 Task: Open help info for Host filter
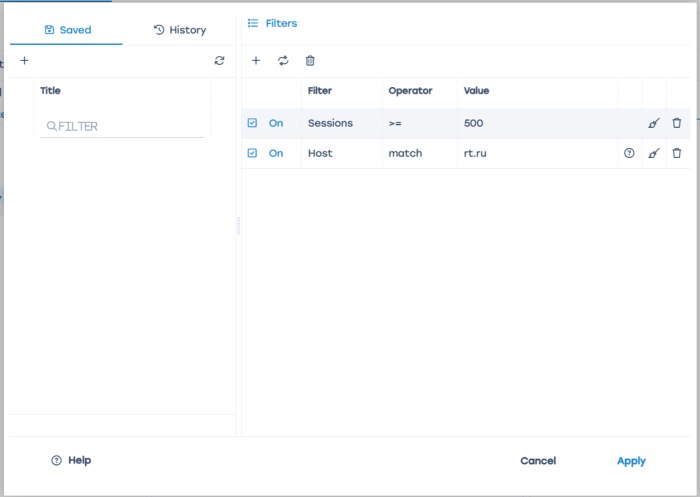(x=629, y=154)
